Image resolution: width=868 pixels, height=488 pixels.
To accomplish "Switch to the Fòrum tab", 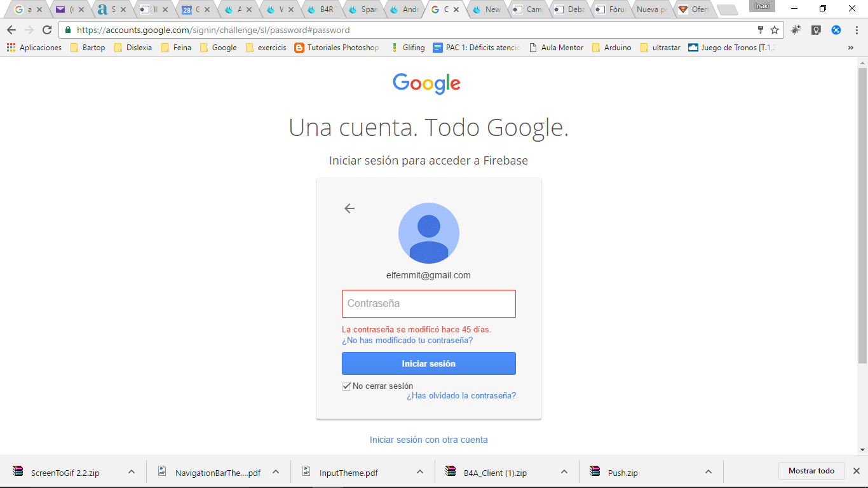I will coord(613,10).
